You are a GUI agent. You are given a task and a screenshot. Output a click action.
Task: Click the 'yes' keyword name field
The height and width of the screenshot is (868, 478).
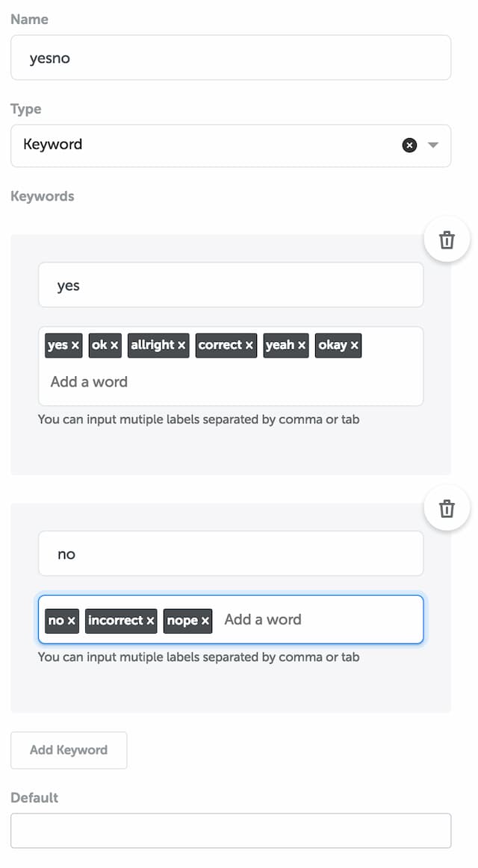point(231,285)
